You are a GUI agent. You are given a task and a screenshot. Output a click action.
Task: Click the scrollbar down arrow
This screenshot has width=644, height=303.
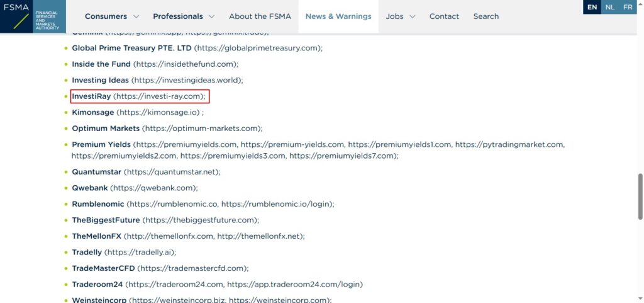(x=640, y=299)
